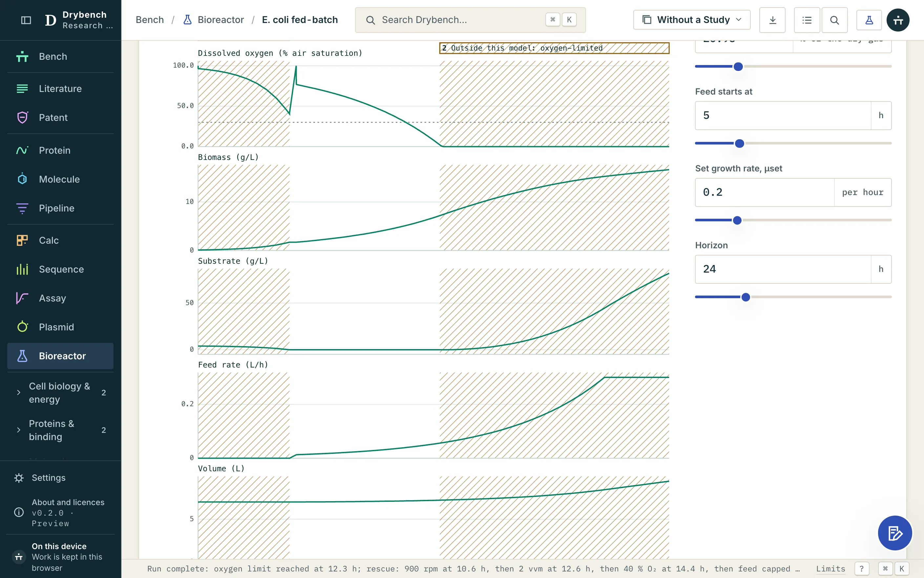
Task: Click the download icon in toolbar
Action: tap(772, 20)
